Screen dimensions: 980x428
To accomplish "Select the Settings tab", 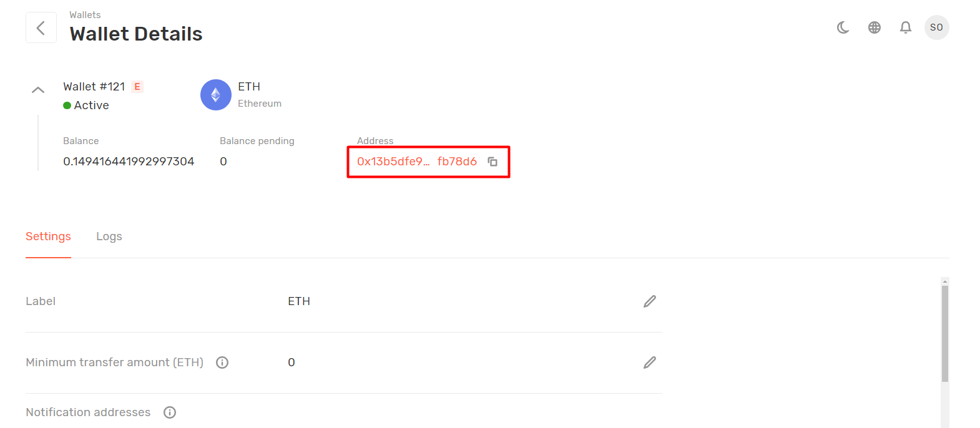I will pyautogui.click(x=48, y=236).
